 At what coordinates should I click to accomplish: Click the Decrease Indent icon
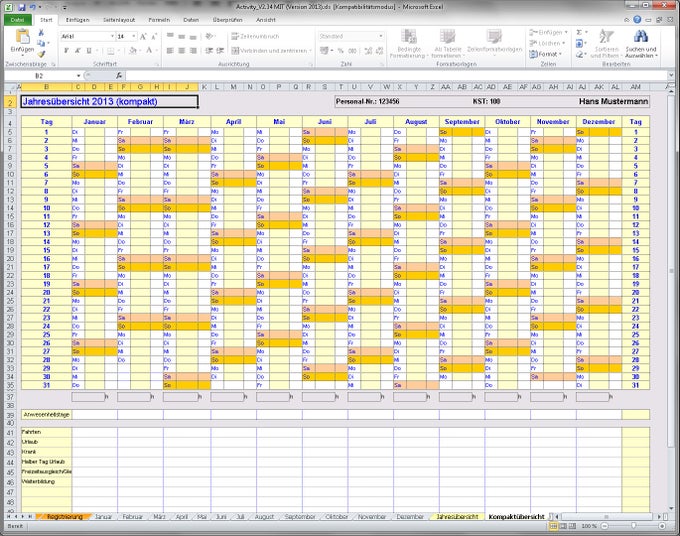209,51
